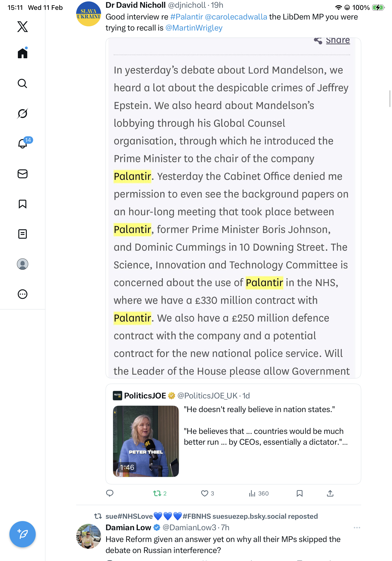Reply to Dr David Nicholl's post
Screen dimensions: 392x561
[x=110, y=493]
